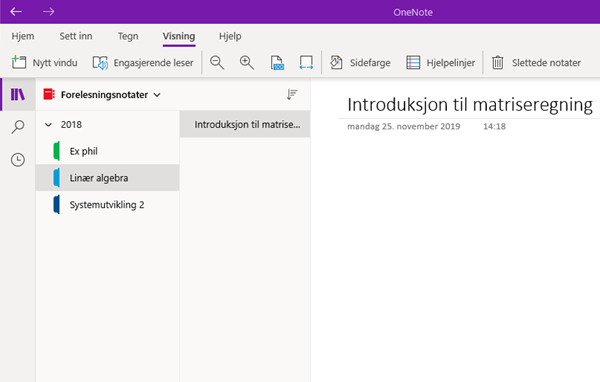Screen dimensions: 600x382
Task: Click the light blue Linær algebra tab icon
Action: pos(57,178)
